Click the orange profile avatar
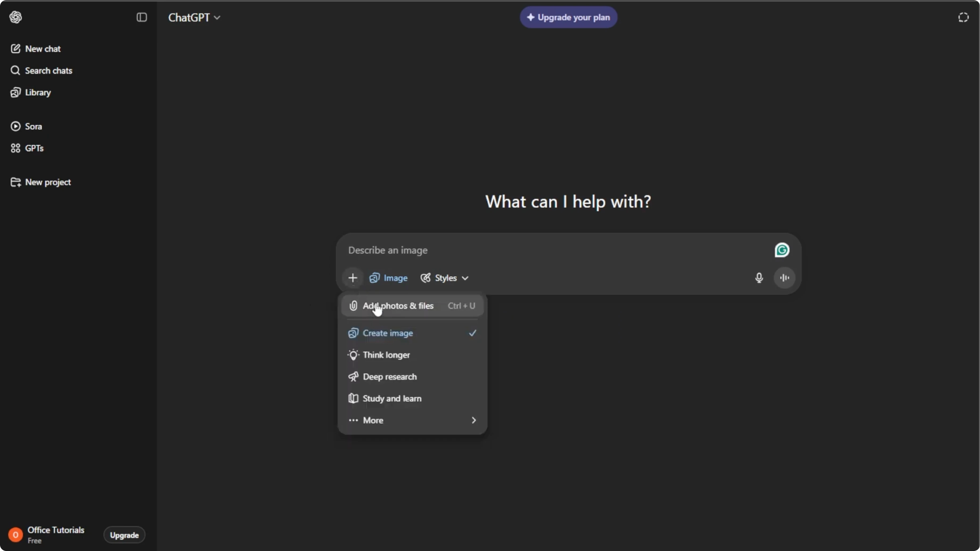The image size is (980, 551). (x=16, y=535)
